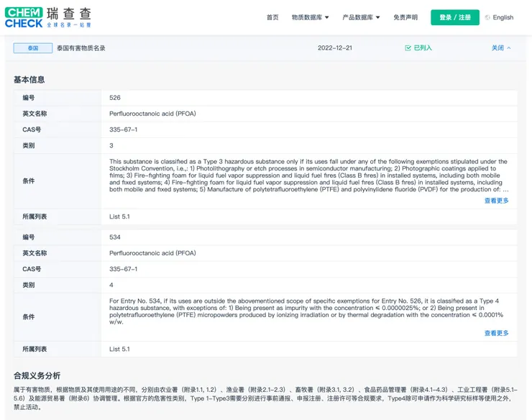Click the 基本信息 section heading

pos(29,80)
